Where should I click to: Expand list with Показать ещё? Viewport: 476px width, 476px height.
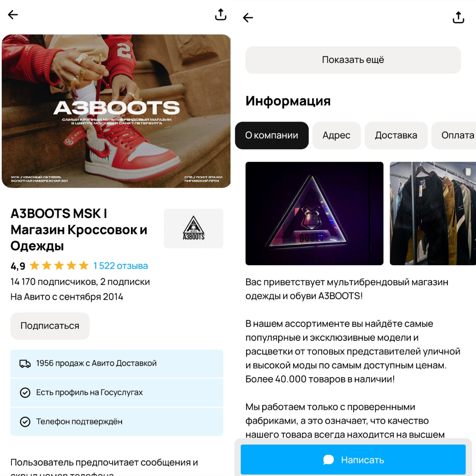click(353, 60)
